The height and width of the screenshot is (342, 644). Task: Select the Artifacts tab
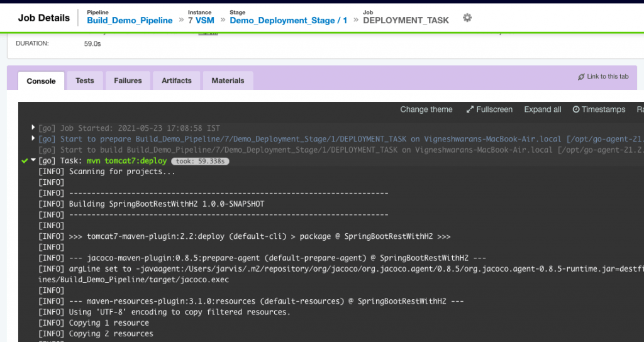click(x=176, y=80)
